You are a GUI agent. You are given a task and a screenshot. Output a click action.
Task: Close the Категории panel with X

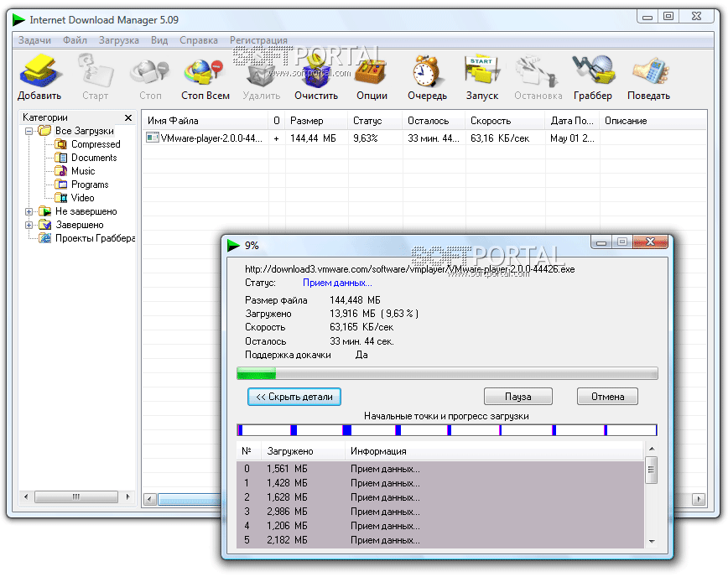pos(128,118)
